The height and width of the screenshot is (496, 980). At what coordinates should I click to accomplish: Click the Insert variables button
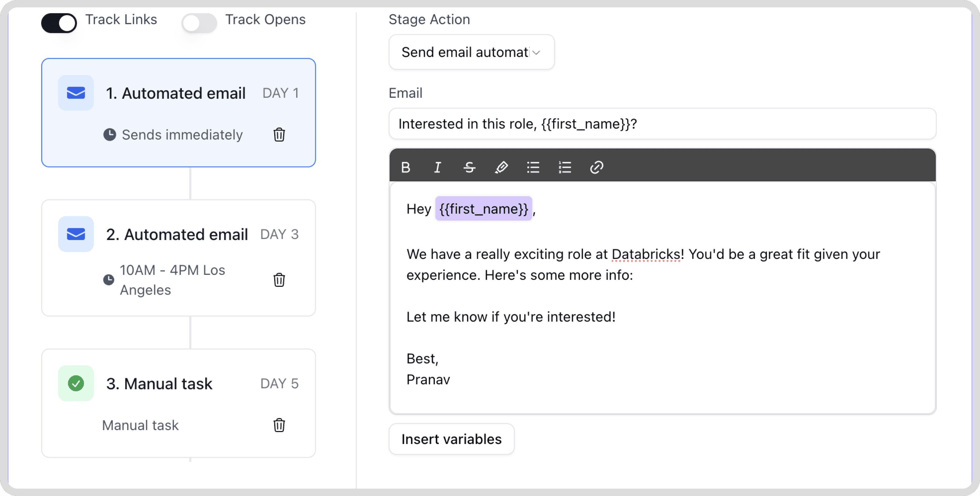pyautogui.click(x=451, y=439)
